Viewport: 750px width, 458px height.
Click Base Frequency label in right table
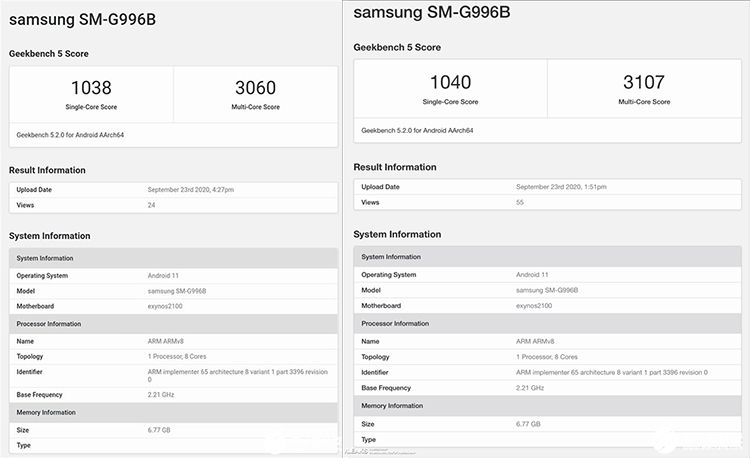(x=386, y=388)
